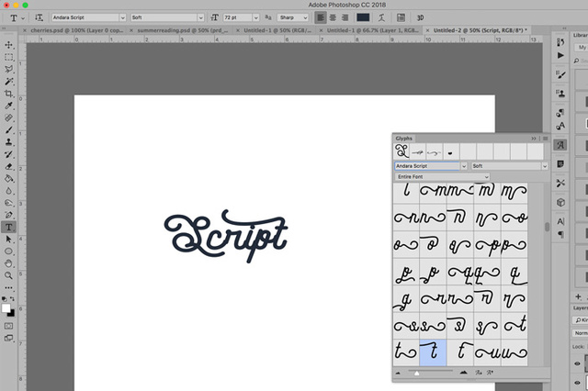This screenshot has height=391, width=588.
Task: Set the foreground color swatch
Action: tap(6, 308)
